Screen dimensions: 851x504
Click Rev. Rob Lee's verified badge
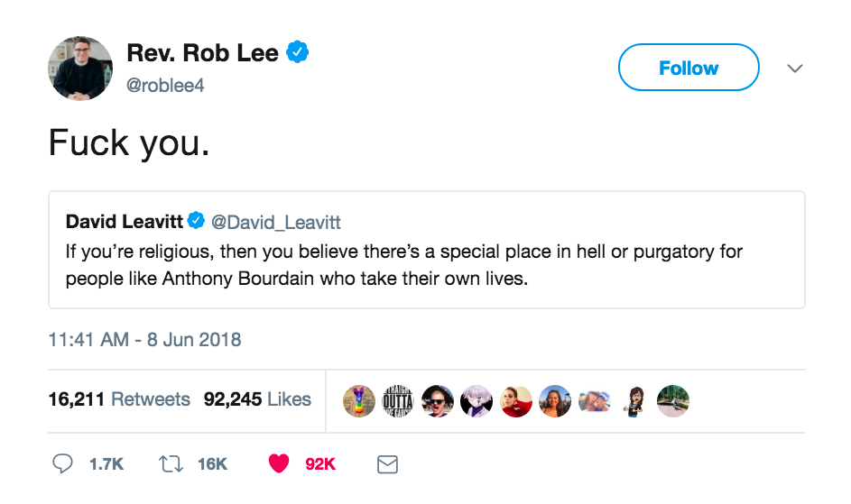point(298,53)
